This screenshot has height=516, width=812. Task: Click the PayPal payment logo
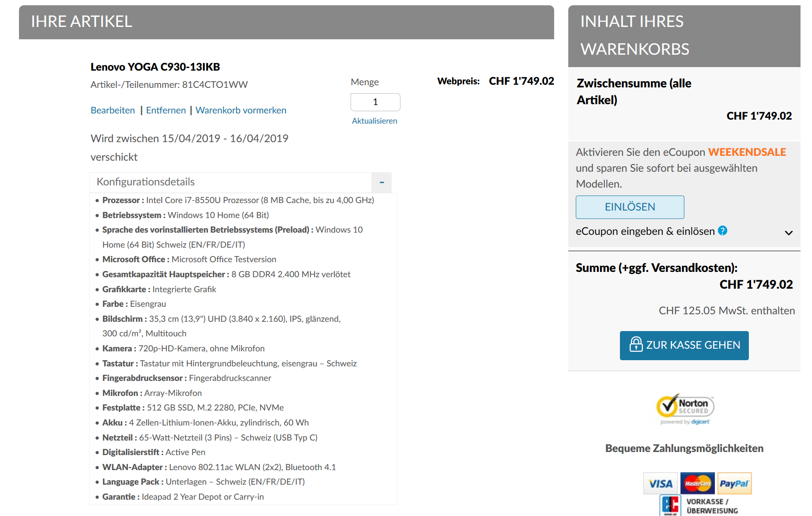click(x=734, y=484)
